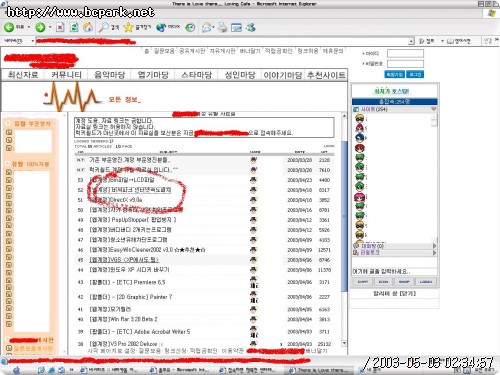
Task: Open Favorites star in toolbar
Action: click(x=128, y=27)
